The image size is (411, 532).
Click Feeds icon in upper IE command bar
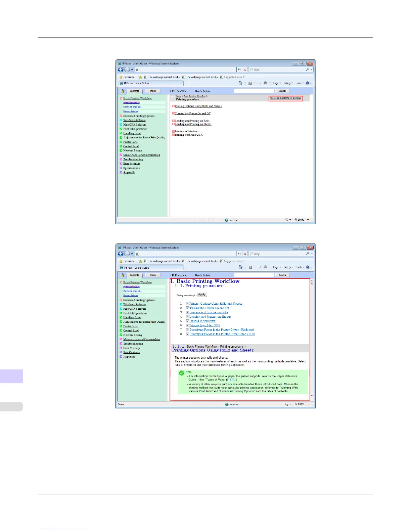click(250, 83)
